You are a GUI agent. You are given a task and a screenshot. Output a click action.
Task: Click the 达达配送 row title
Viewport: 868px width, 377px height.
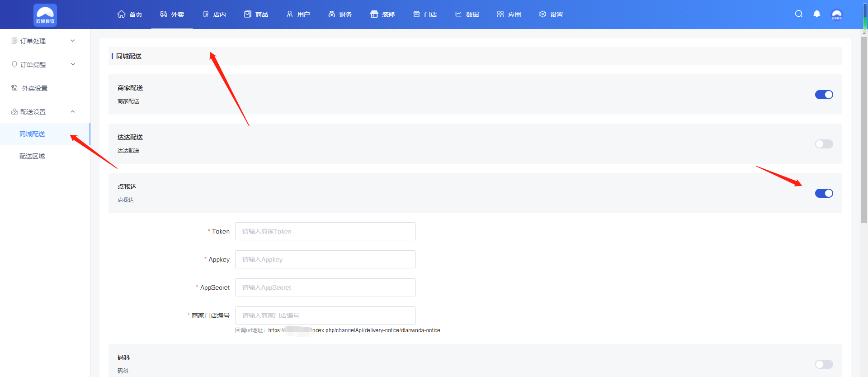click(x=130, y=137)
